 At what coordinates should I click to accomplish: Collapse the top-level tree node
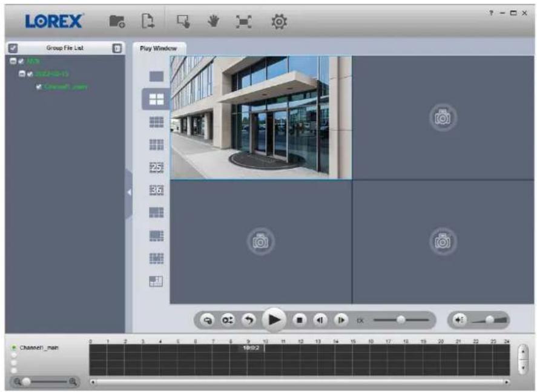[13, 61]
